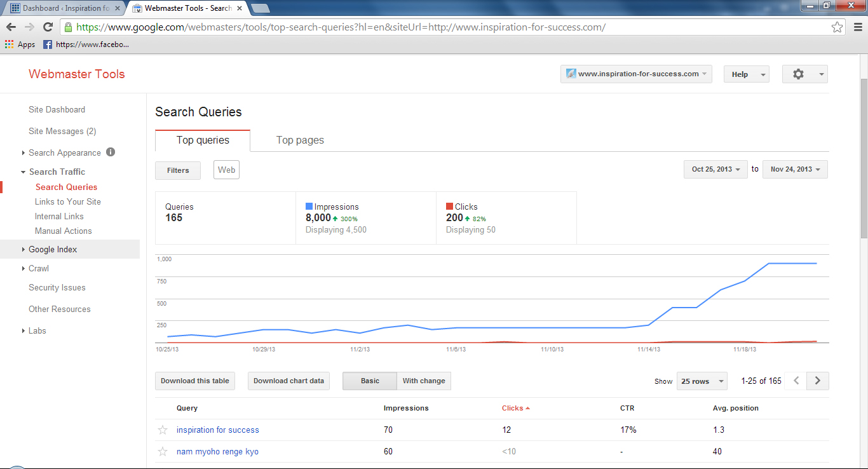Select the Basic view toggle
Viewport: 868px width, 469px height.
point(370,381)
